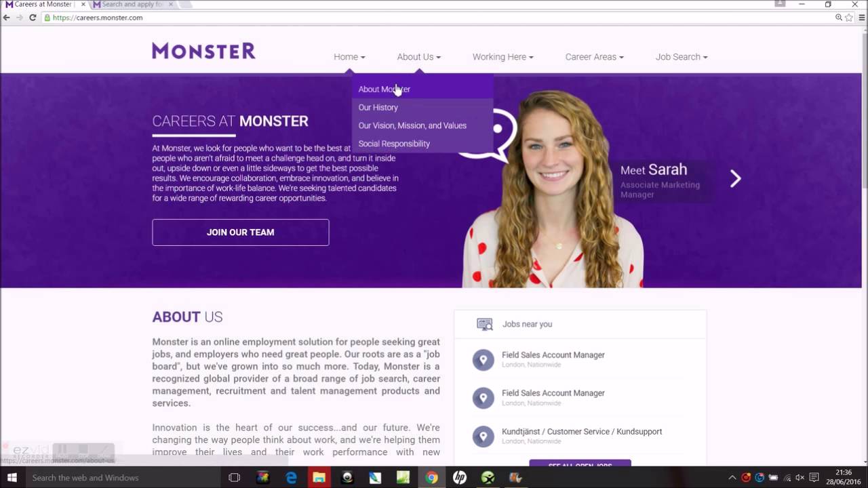Select Our History menu entry
This screenshot has width=868, height=488.
[422, 107]
